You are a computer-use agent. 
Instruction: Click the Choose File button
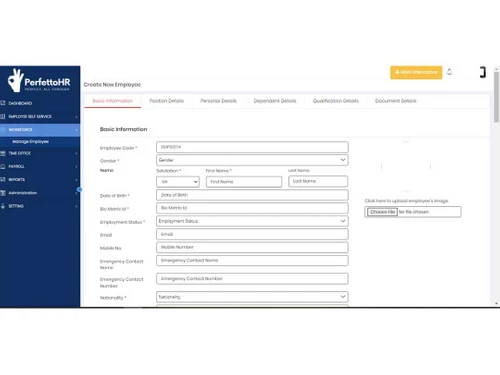(x=382, y=212)
